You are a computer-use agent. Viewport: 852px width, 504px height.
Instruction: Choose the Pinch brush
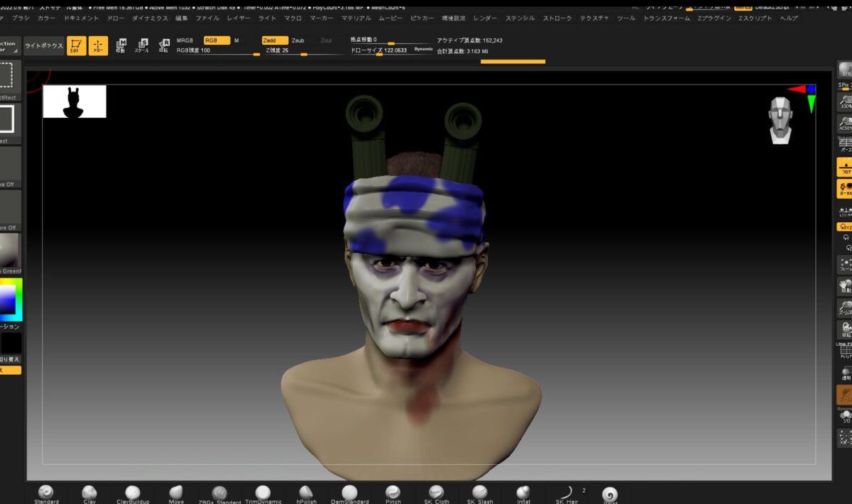tap(393, 493)
